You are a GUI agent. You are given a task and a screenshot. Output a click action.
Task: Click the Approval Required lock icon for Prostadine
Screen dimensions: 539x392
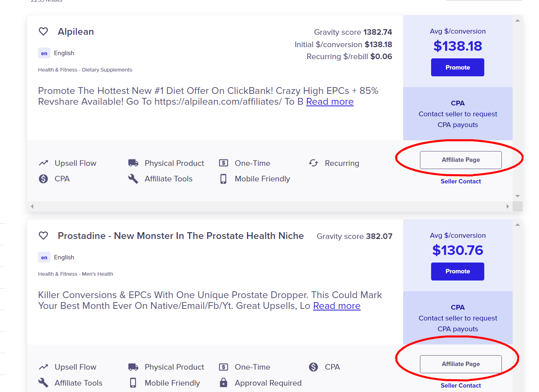[223, 382]
